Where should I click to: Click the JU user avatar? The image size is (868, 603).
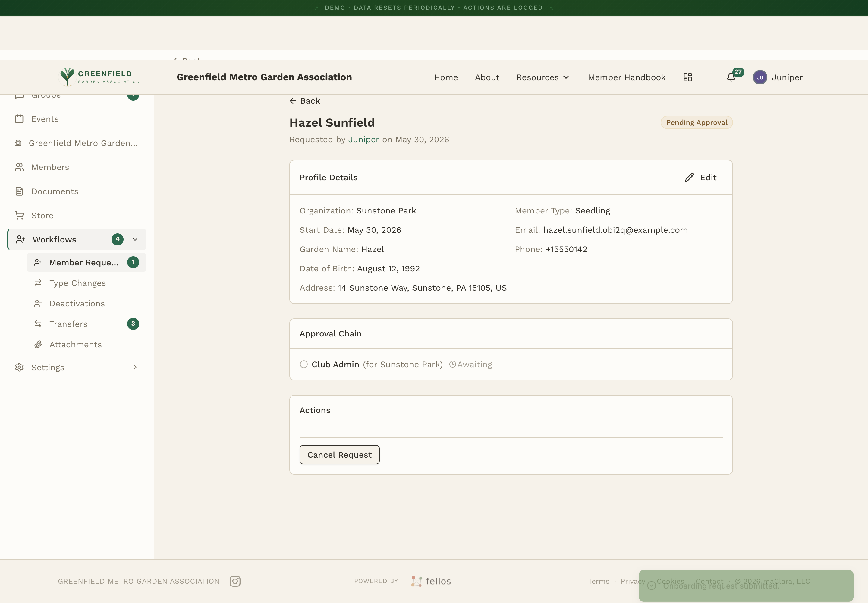click(x=759, y=77)
